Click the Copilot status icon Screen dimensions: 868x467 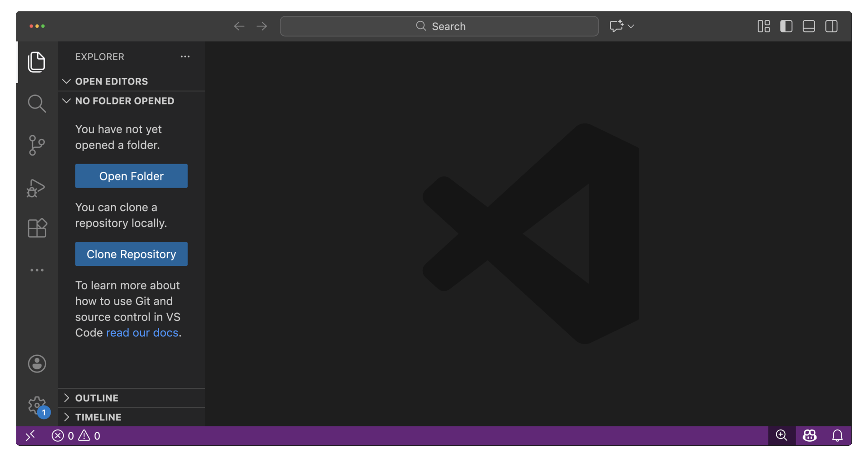pyautogui.click(x=809, y=436)
